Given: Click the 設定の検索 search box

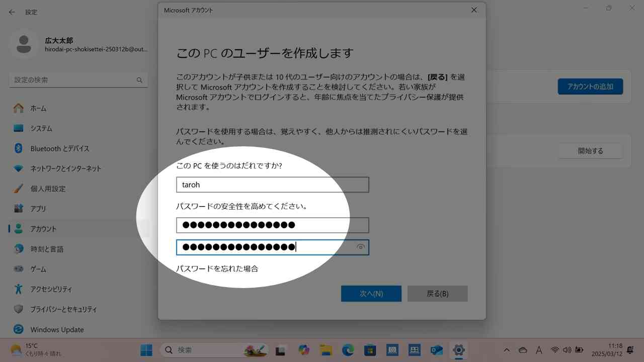Looking at the screenshot, I should [78, 80].
